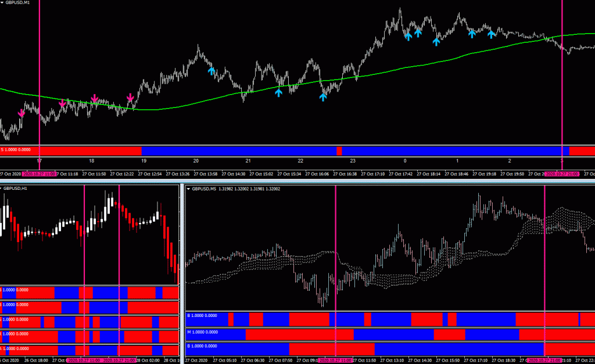Click the A 1.0000 0.0000 indicator label in H1 chart
This screenshot has height=364, width=595.
[15, 348]
